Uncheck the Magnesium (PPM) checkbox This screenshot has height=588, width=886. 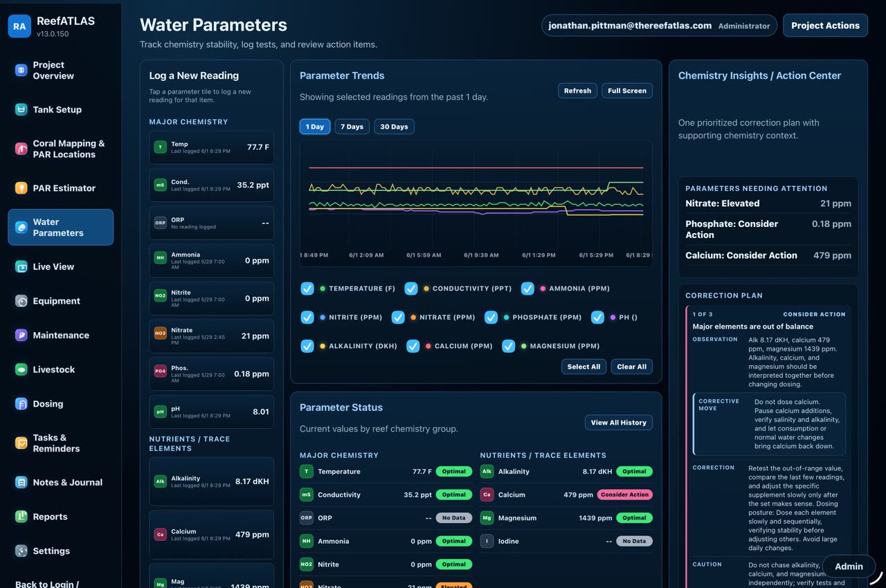point(509,346)
